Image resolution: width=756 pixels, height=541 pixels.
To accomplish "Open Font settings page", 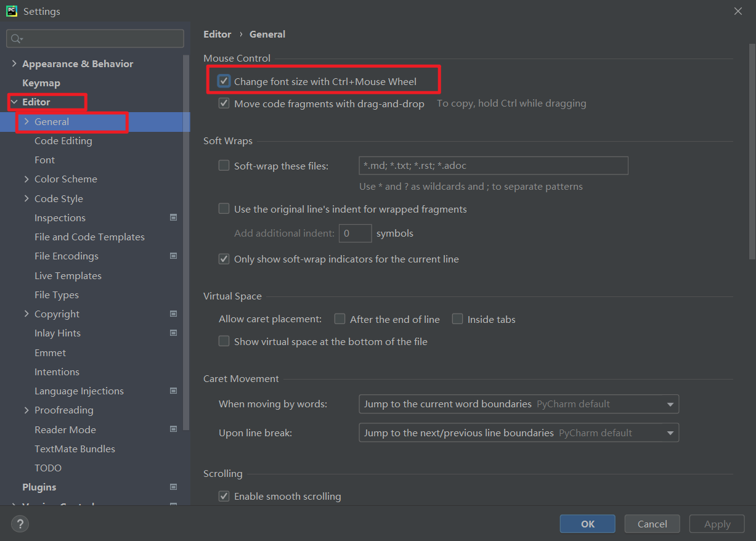I will tap(44, 160).
